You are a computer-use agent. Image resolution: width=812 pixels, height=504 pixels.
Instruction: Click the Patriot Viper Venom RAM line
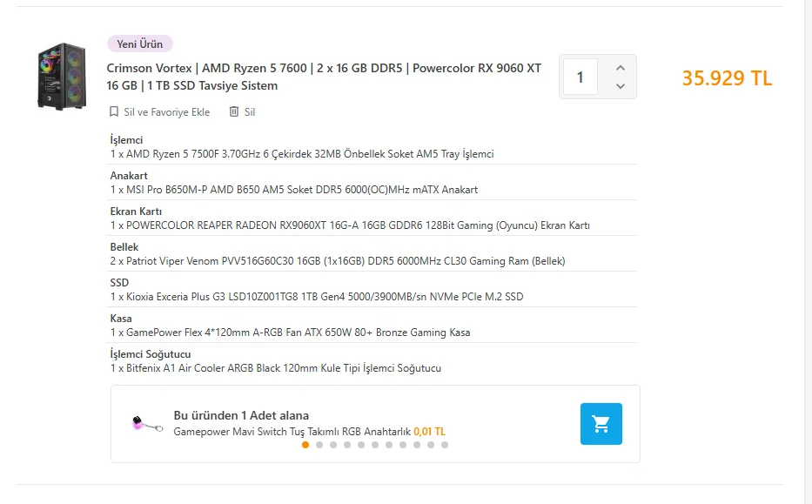tap(337, 261)
